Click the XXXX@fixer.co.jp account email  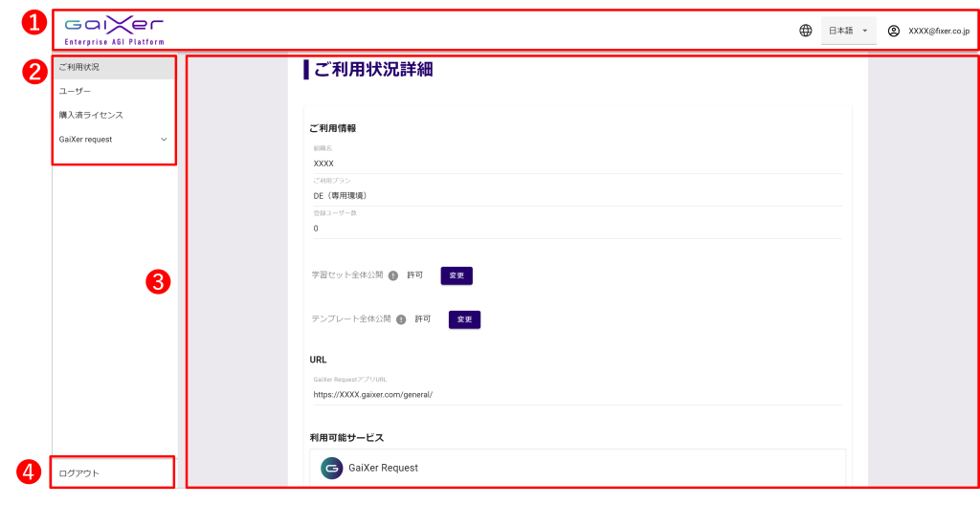point(938,31)
